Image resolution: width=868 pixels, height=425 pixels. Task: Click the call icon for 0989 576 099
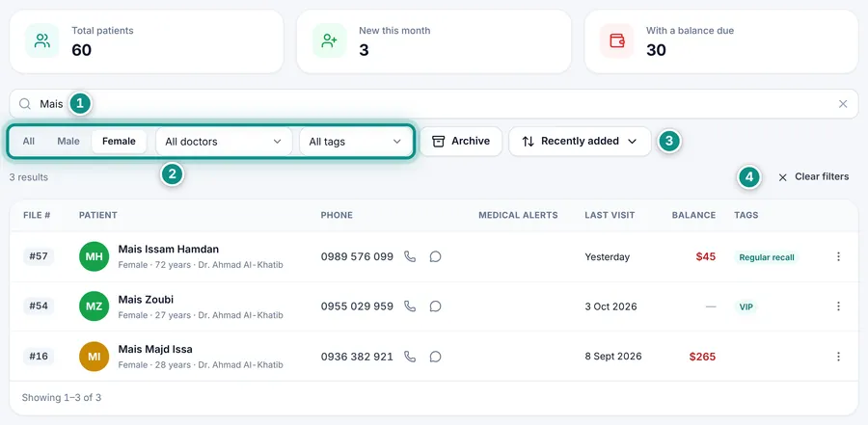tap(410, 256)
